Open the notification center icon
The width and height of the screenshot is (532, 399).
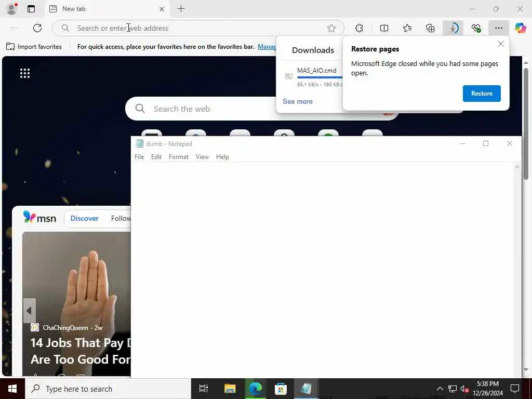515,389
